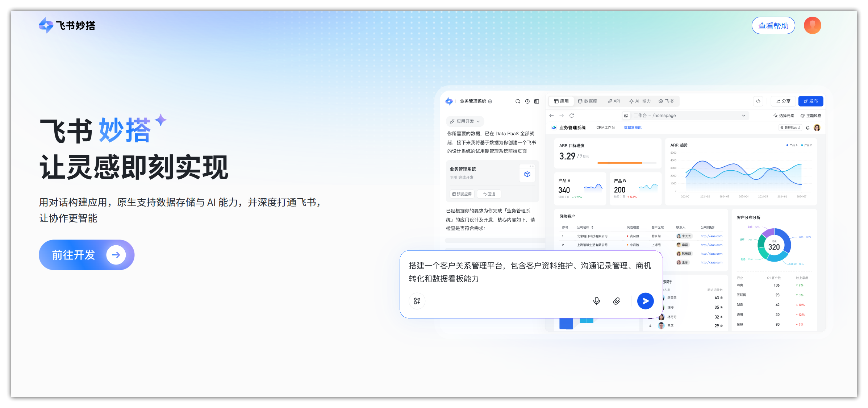868x408 pixels.
Task: Click the refresh icon in the preview browser bar
Action: point(572,115)
